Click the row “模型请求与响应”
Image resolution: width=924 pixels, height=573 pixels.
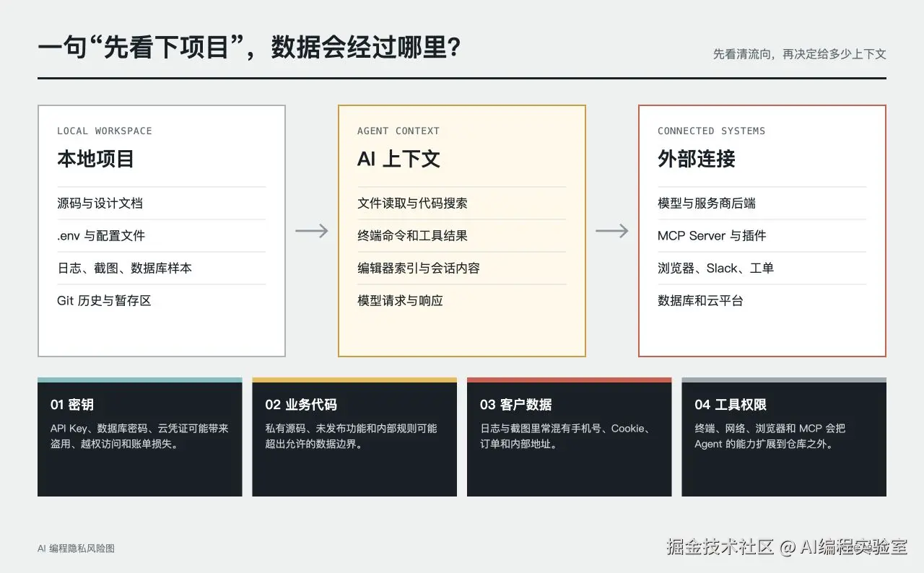462,301
